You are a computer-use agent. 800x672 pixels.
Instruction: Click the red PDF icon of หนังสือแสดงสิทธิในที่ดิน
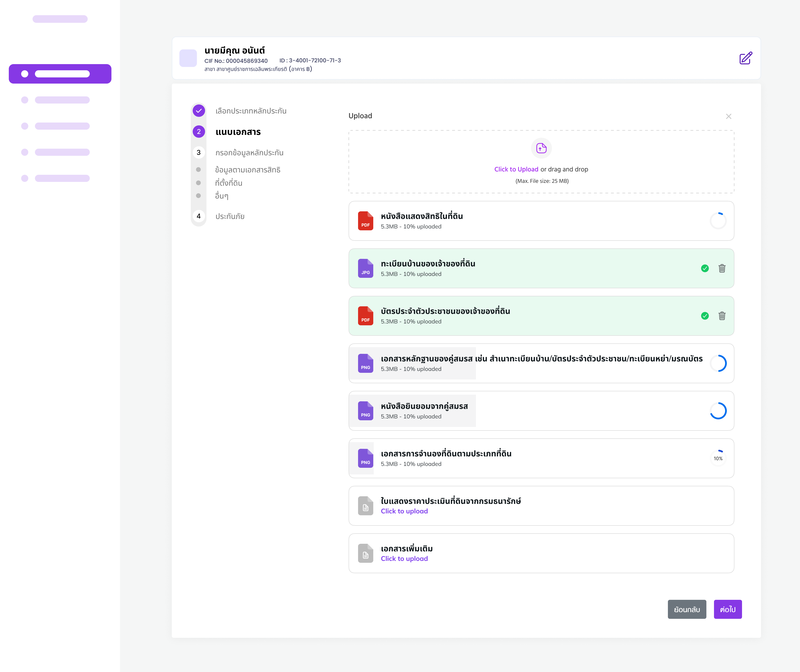[365, 221]
